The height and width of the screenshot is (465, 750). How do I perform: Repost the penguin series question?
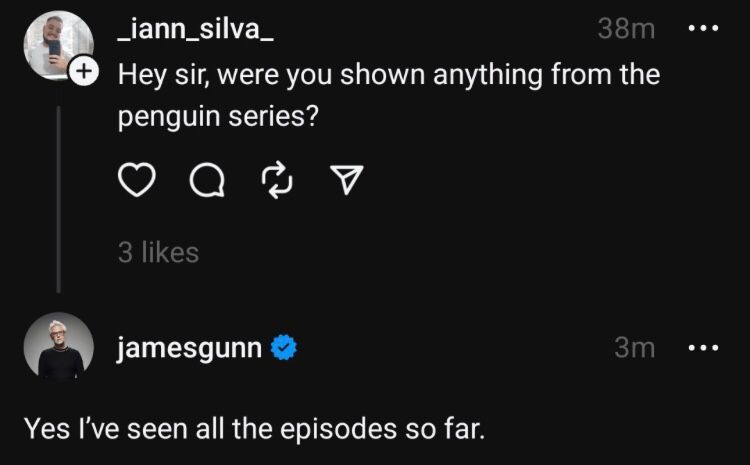click(274, 179)
